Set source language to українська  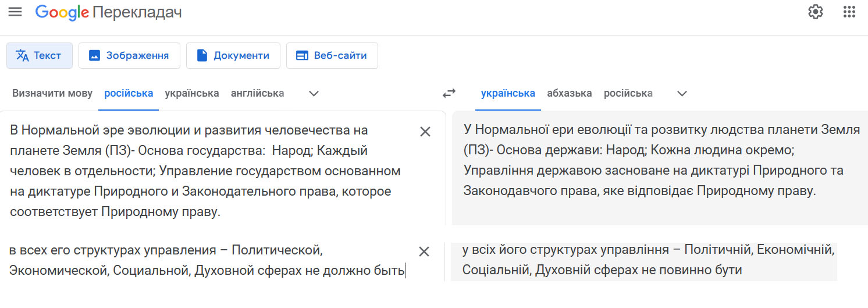192,93
